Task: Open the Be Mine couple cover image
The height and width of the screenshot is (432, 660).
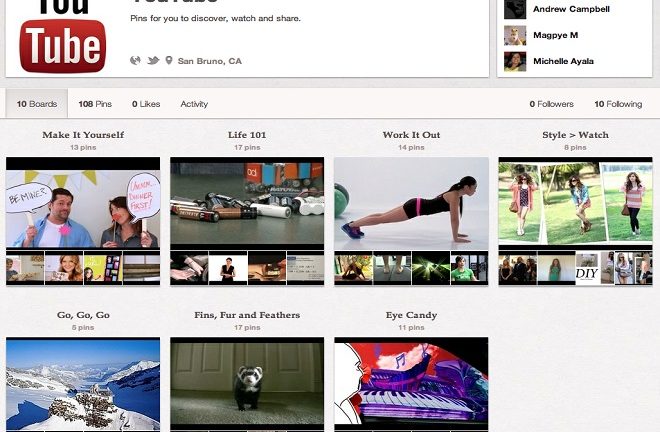Action: 83,203
